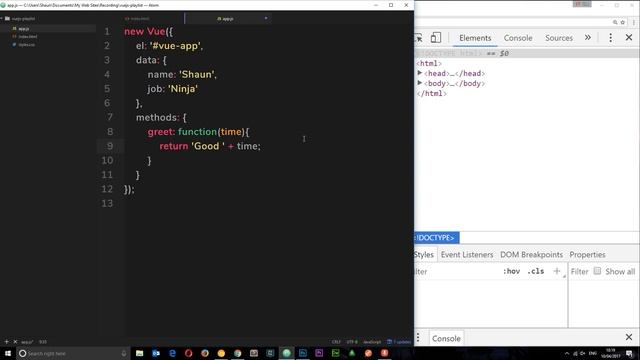
Task: Click the updates link in Atom status bar
Action: click(x=399, y=342)
